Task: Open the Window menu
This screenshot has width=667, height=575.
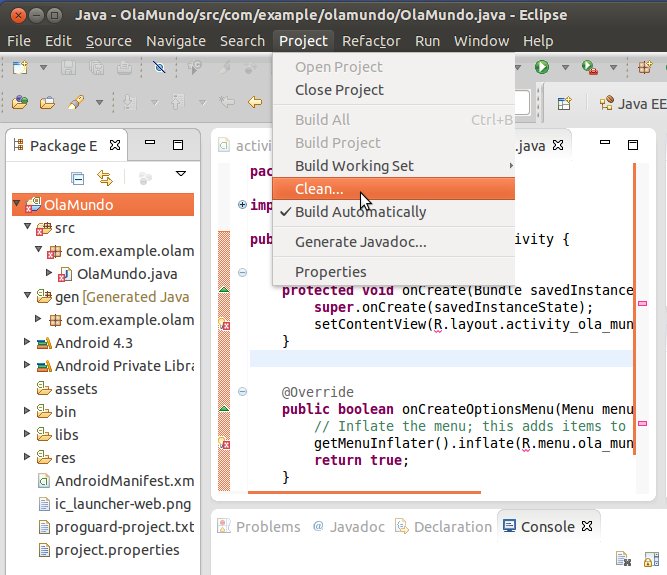Action: pyautogui.click(x=481, y=41)
